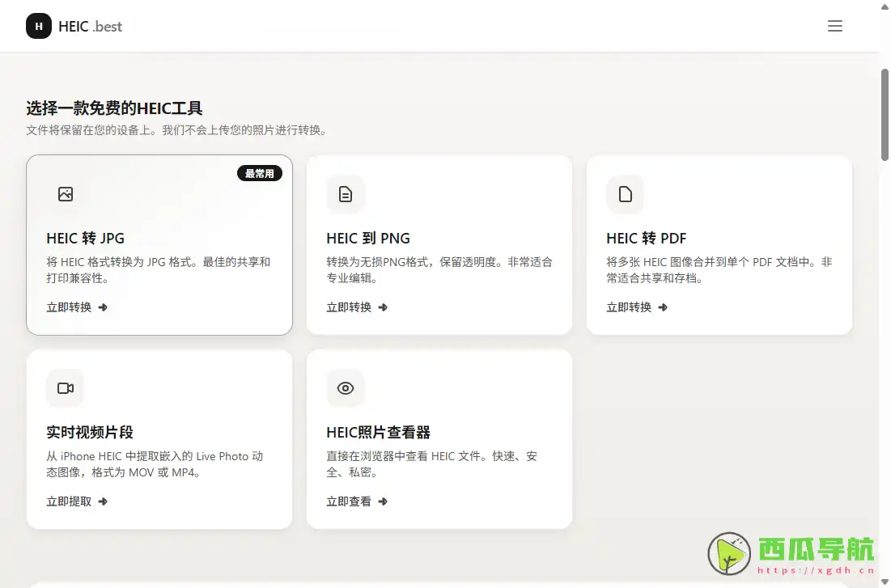
Task: Click the arrow icon beside 立即查看
Action: tap(383, 501)
